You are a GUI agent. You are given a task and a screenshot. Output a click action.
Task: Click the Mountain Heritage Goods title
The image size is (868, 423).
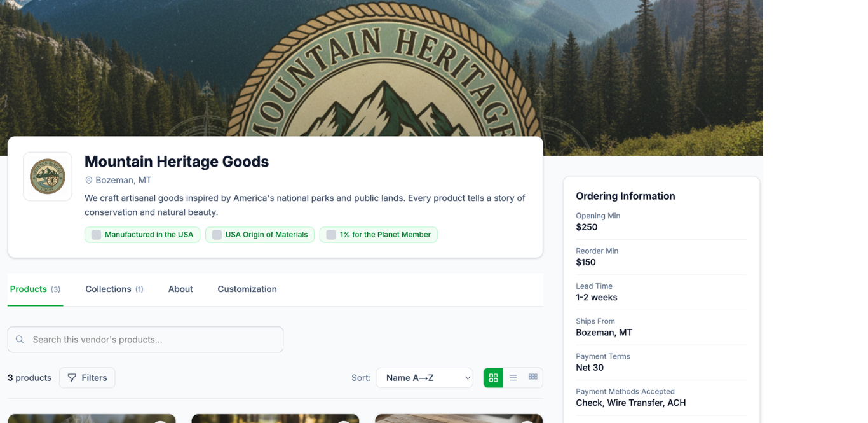[x=177, y=162]
